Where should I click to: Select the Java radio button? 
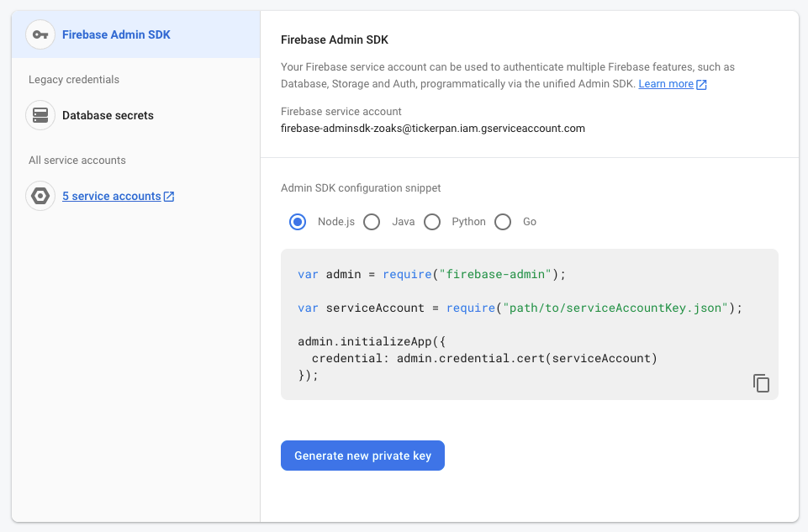372,222
